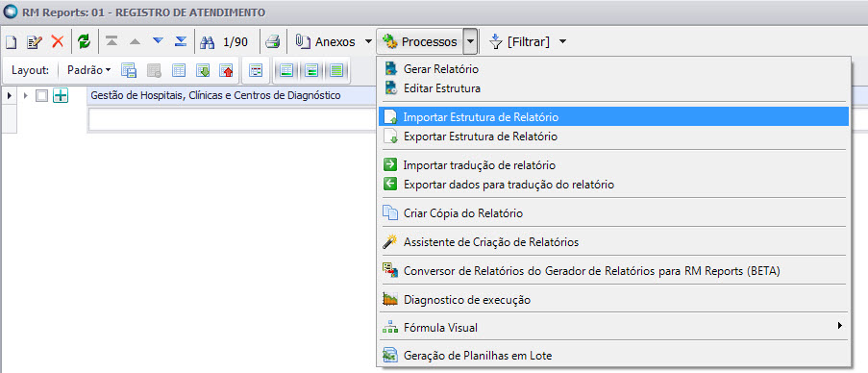The image size is (868, 373).
Task: Click the empty field below Gestão de Hospitais
Action: coord(232,119)
